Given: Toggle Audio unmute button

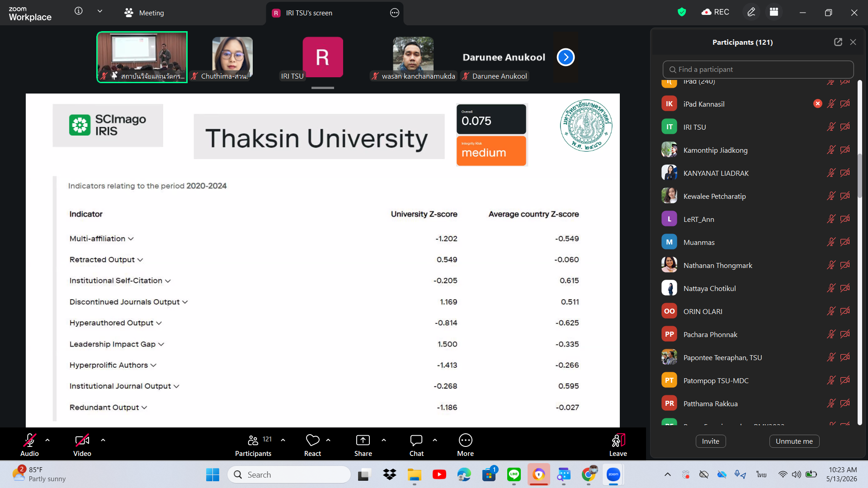Looking at the screenshot, I should (x=29, y=446).
